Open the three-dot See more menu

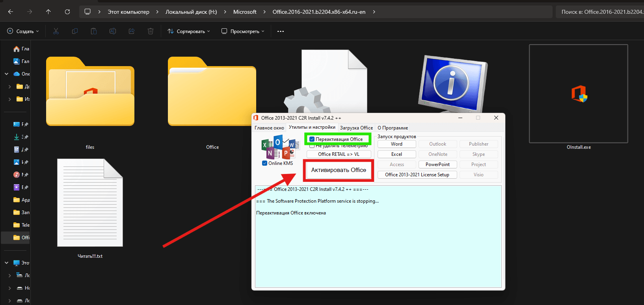pyautogui.click(x=281, y=31)
